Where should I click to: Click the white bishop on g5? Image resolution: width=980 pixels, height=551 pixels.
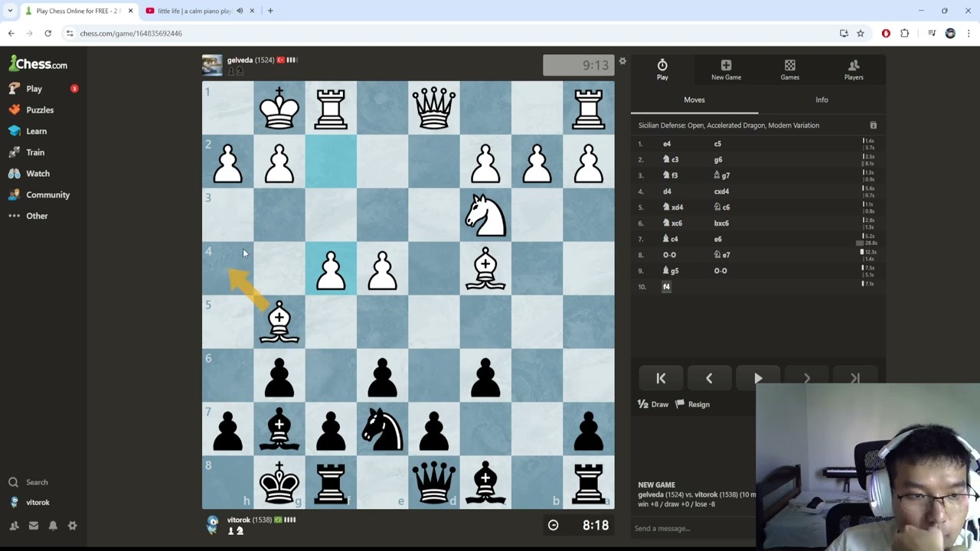279,322
